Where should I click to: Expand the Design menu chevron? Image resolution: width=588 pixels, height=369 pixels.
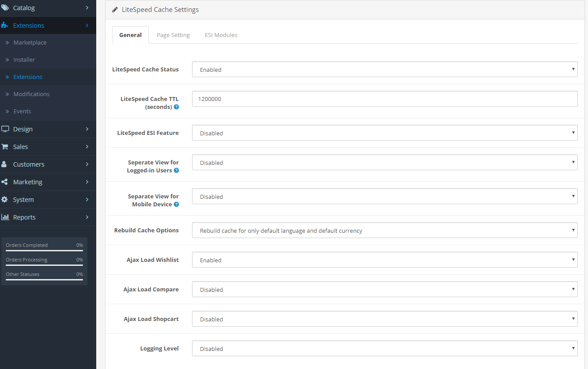pyautogui.click(x=87, y=129)
